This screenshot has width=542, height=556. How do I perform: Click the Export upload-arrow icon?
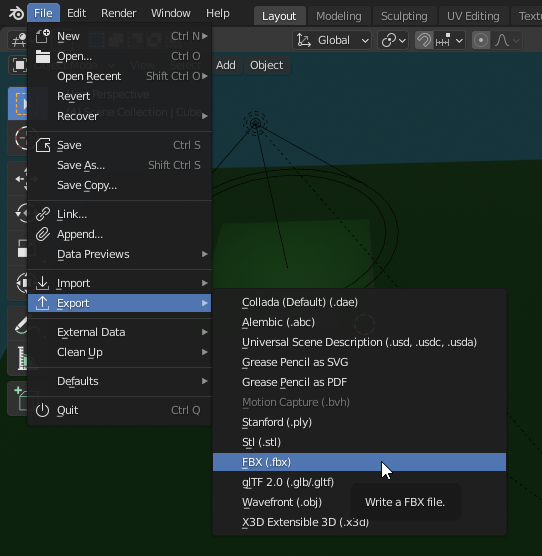click(43, 303)
